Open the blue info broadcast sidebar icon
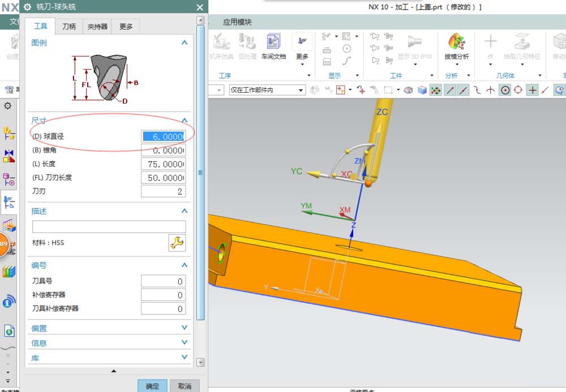Viewport: 566px width, 392px height. click(8, 301)
